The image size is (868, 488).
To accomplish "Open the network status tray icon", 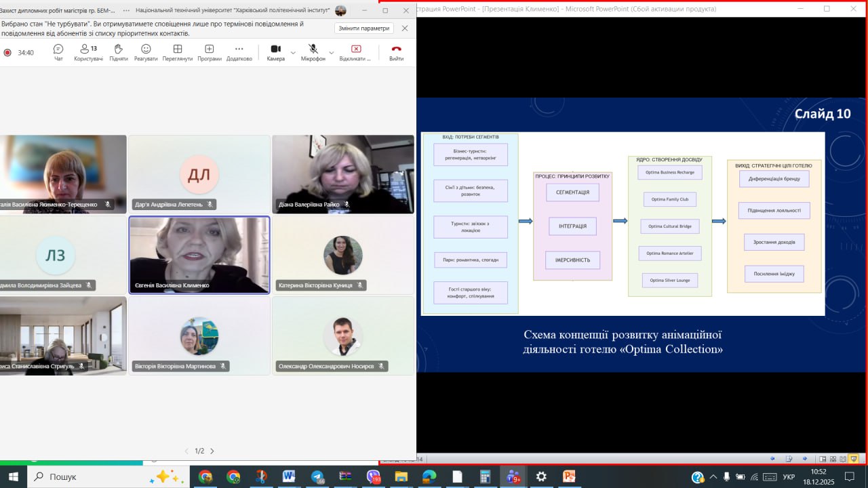I will [754, 476].
